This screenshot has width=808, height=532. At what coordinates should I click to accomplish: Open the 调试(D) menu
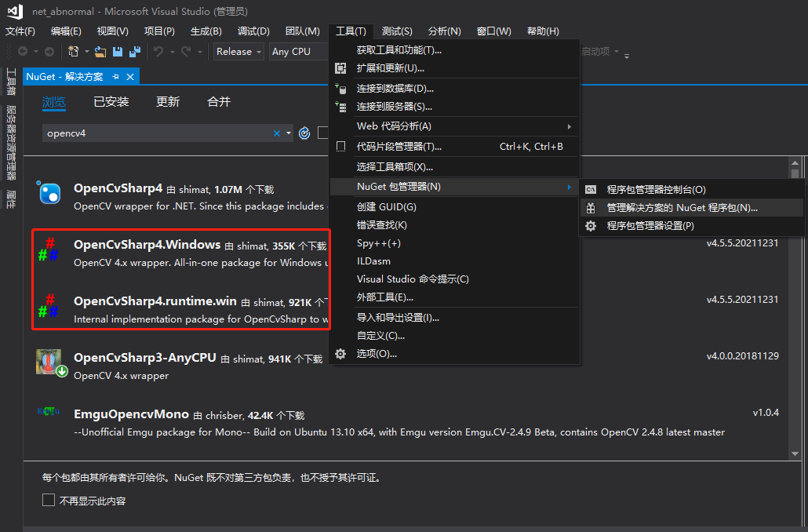coord(253,31)
